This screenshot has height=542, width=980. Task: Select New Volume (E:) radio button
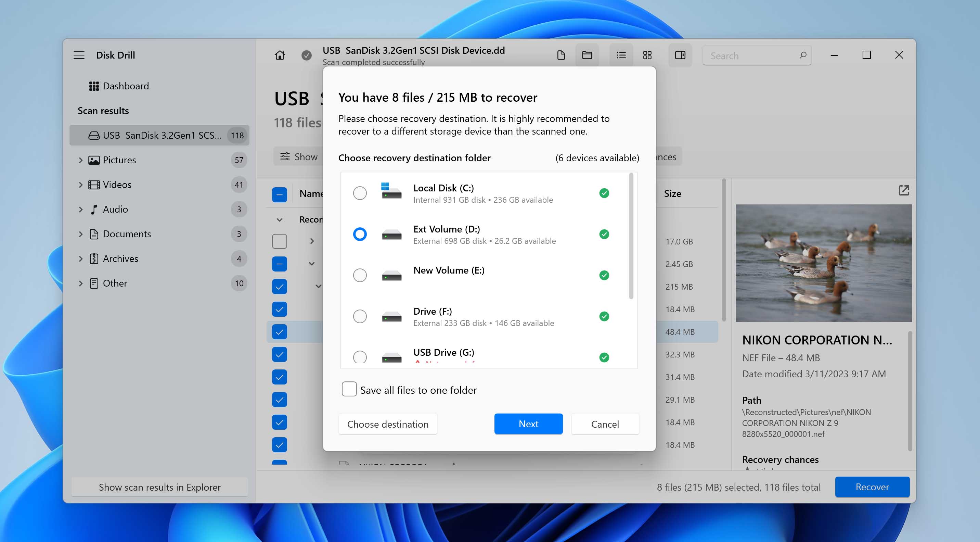click(x=360, y=276)
